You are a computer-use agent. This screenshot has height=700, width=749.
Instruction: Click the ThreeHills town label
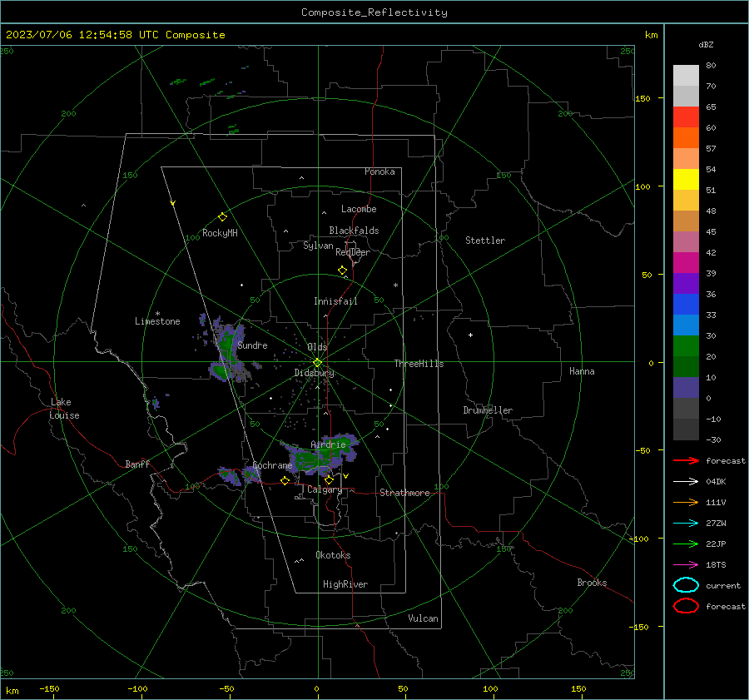[419, 364]
